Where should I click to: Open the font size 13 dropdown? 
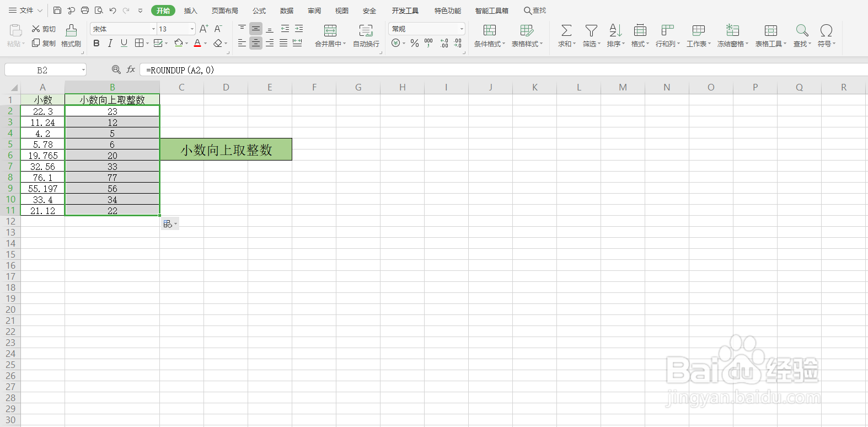(x=192, y=29)
